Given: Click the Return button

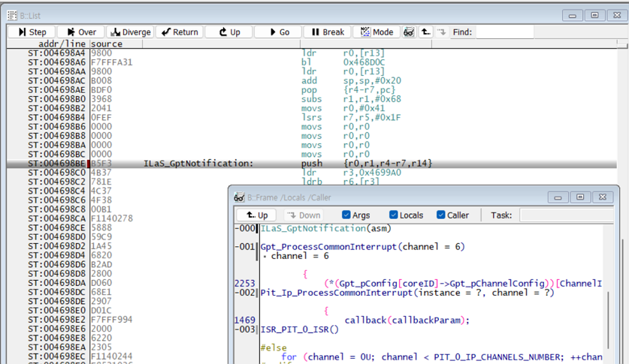Looking at the screenshot, I should (180, 32).
